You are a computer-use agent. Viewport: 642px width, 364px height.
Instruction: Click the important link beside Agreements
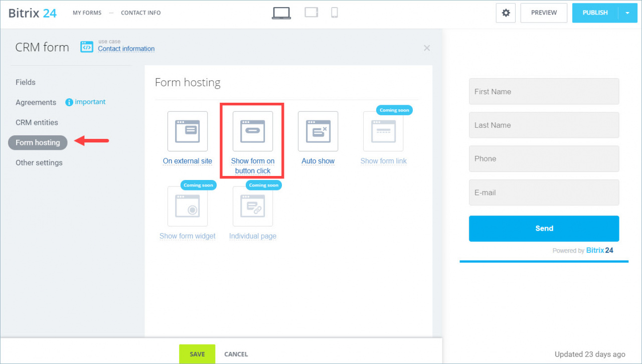coord(90,102)
